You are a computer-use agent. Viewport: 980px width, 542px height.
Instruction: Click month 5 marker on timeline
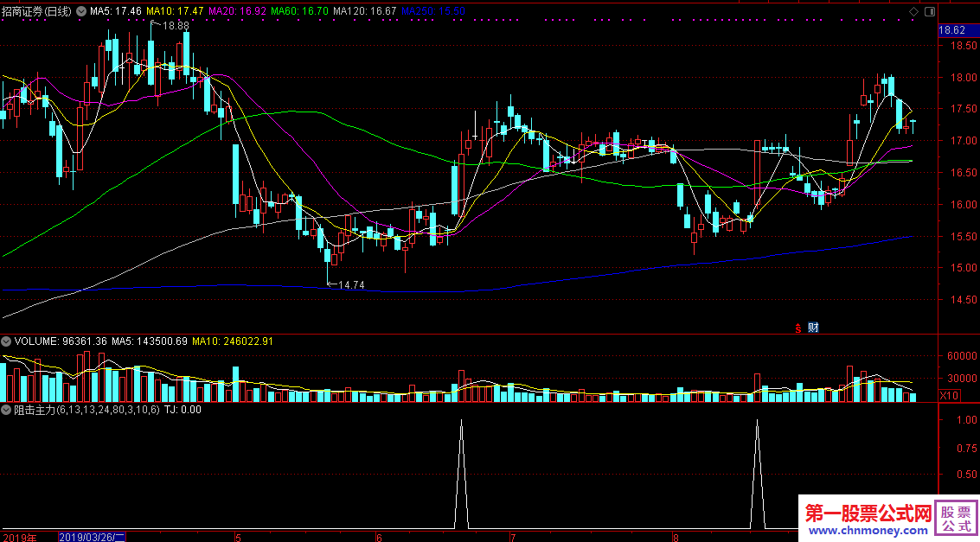coord(238,537)
